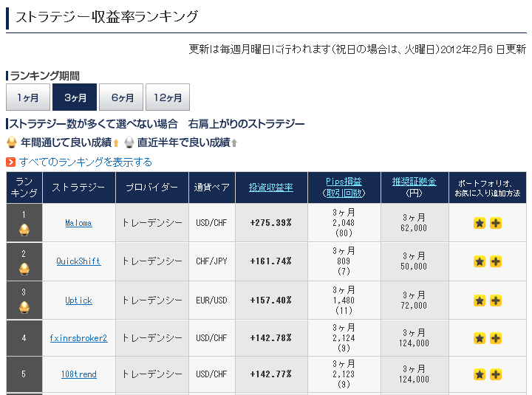Switch to the 6ヶ月 ranking period
The height and width of the screenshot is (395, 532).
coord(122,97)
